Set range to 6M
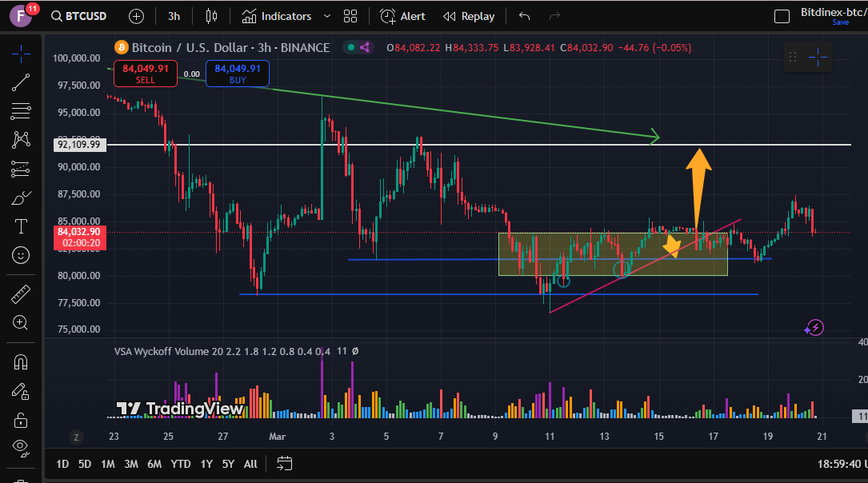The image size is (868, 483). point(154,464)
